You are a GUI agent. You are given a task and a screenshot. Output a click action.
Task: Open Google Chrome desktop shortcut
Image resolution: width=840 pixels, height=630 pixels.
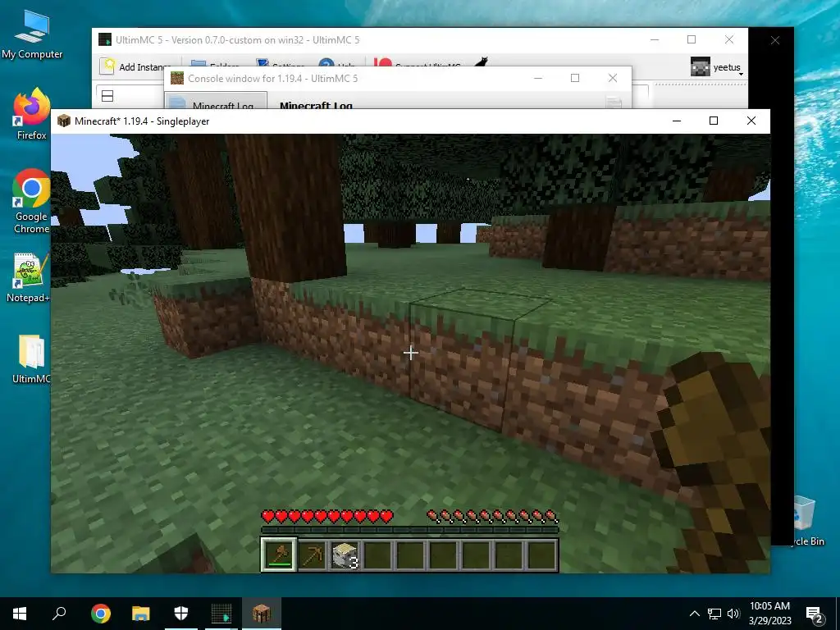[32, 202]
